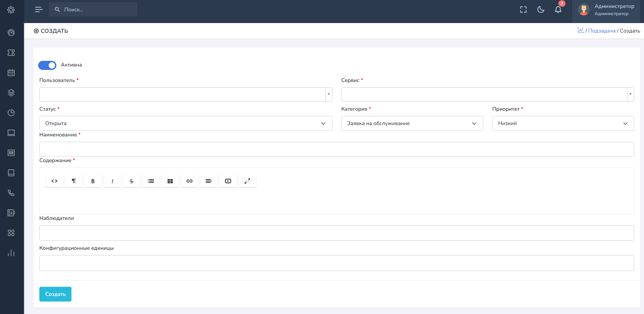The height and width of the screenshot is (314, 644).
Task: Click the bold formatting icon in the editor
Action: (93, 181)
